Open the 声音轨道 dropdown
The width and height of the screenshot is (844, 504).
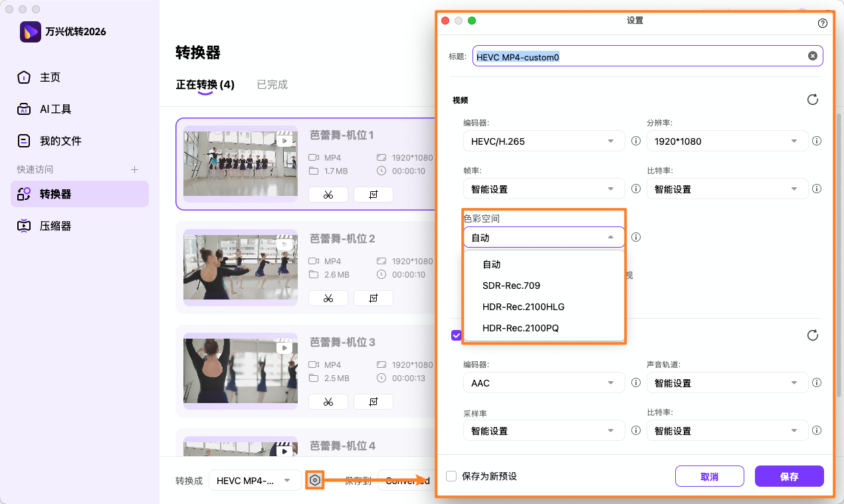pos(728,383)
